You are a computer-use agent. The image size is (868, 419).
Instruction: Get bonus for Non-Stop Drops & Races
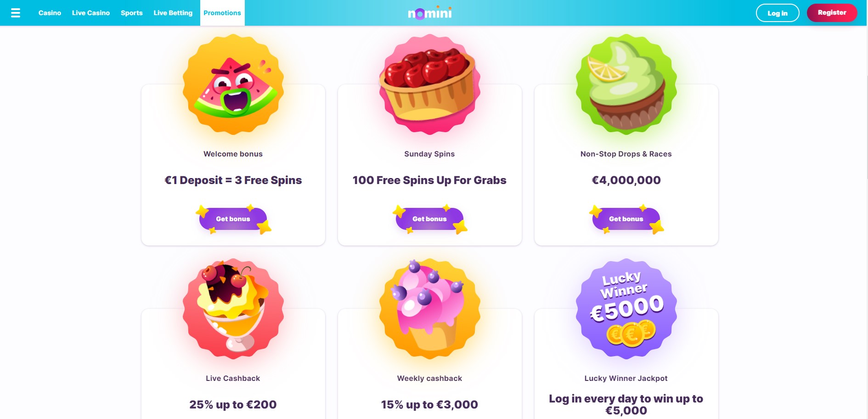(626, 219)
